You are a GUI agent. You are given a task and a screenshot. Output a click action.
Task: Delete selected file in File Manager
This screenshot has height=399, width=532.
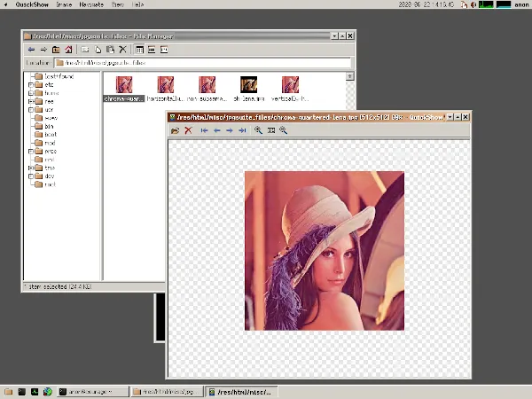tap(123, 50)
